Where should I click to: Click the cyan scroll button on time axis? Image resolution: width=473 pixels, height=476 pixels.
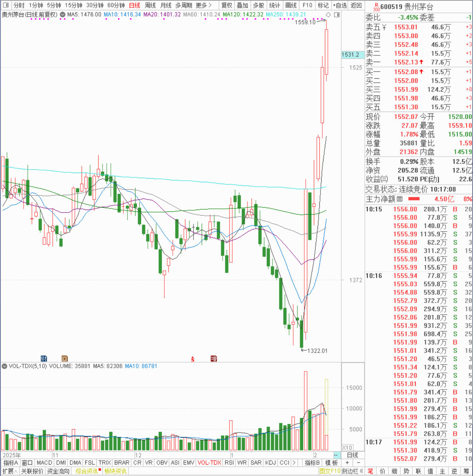[x=337, y=455]
